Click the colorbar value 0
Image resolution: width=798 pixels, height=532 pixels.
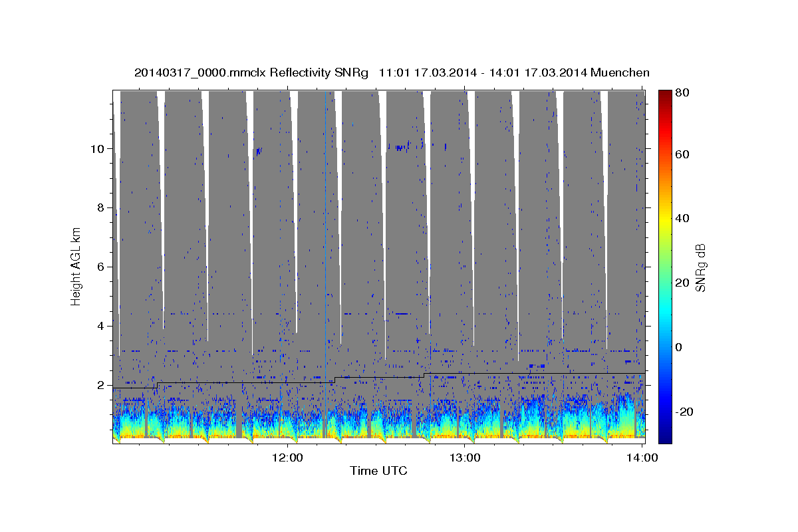pyautogui.click(x=679, y=347)
